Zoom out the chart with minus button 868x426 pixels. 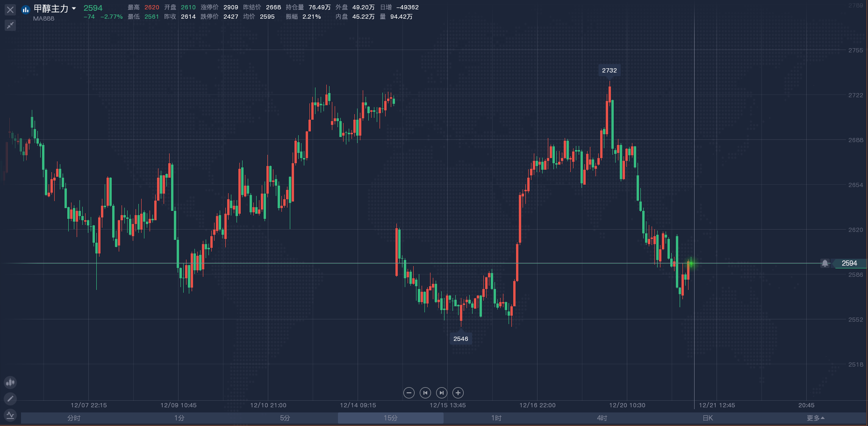(409, 393)
